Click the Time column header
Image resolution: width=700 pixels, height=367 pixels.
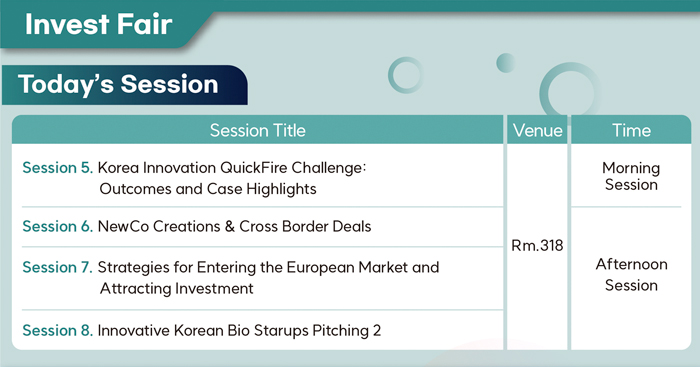coord(631,130)
